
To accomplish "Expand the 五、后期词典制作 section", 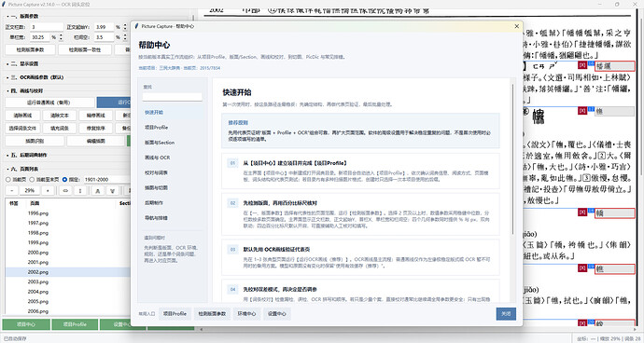I will point(27,155).
